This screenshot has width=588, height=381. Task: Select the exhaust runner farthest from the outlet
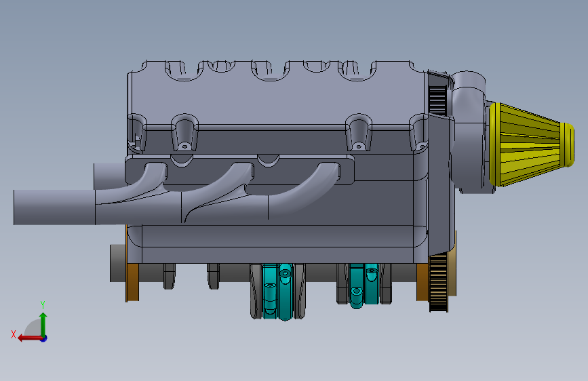click(x=305, y=192)
